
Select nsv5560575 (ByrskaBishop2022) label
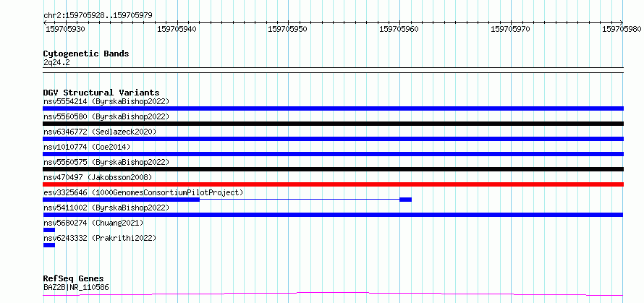106,162
